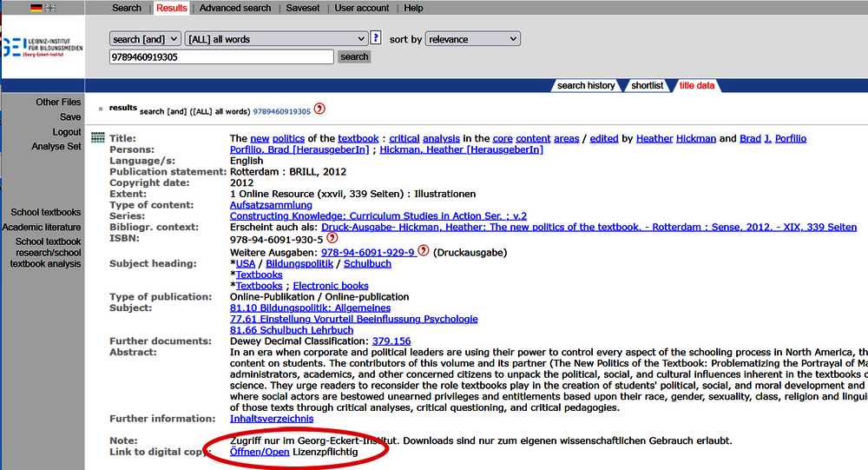The height and width of the screenshot is (470, 868).
Task: Switch language via the English flag icon
Action: point(50,8)
